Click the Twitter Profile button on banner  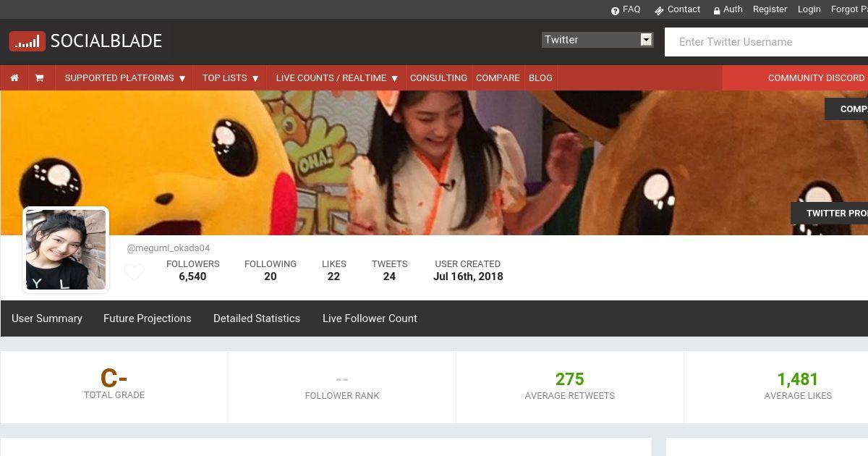(x=830, y=214)
